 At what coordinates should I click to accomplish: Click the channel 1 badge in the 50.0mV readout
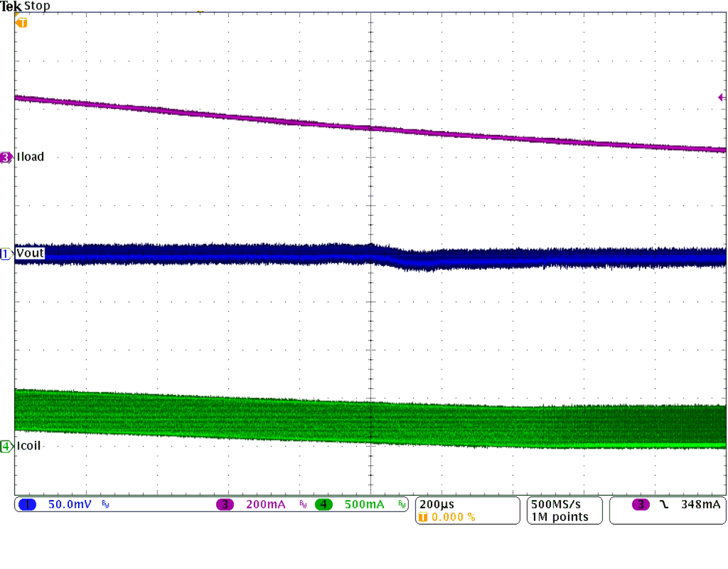(x=27, y=505)
